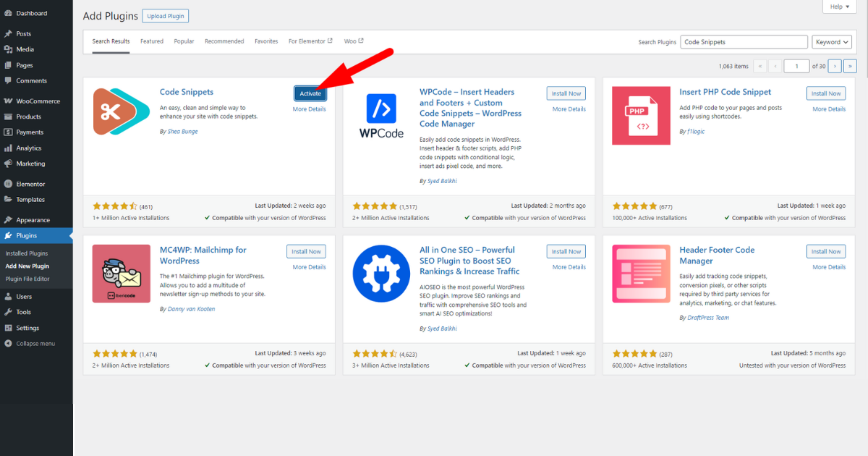Install the WPCode plugin
The height and width of the screenshot is (456, 868).
coord(566,93)
